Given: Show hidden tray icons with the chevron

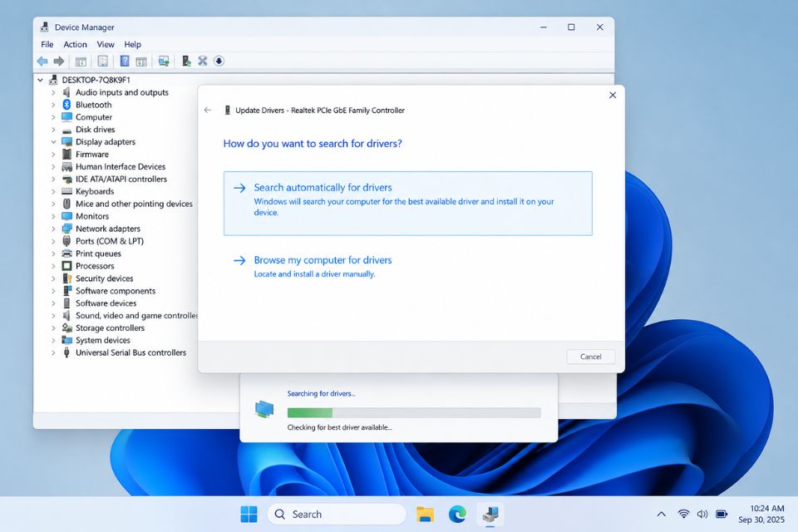Looking at the screenshot, I should click(661, 515).
